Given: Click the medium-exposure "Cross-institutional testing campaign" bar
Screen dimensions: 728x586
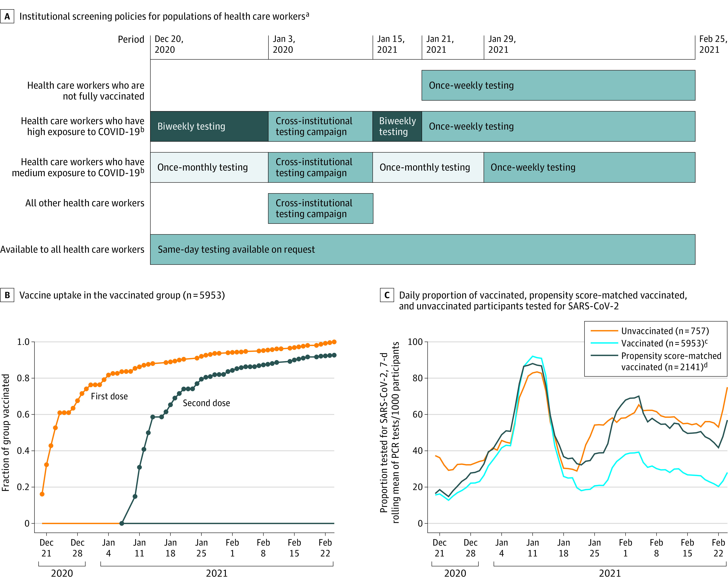Looking at the screenshot, I should pyautogui.click(x=320, y=167).
